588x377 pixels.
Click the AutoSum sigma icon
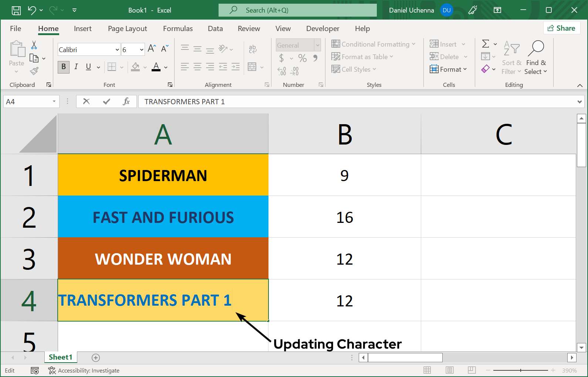click(486, 44)
